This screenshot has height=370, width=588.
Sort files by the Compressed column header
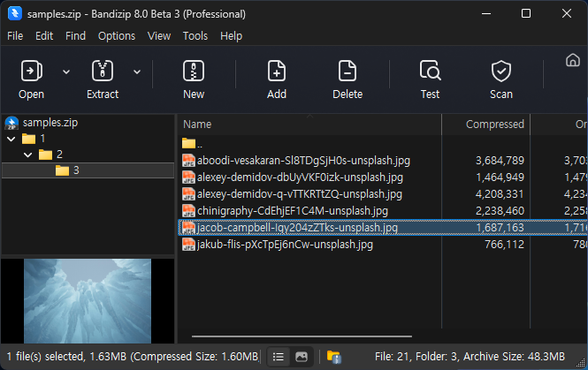[x=494, y=125]
